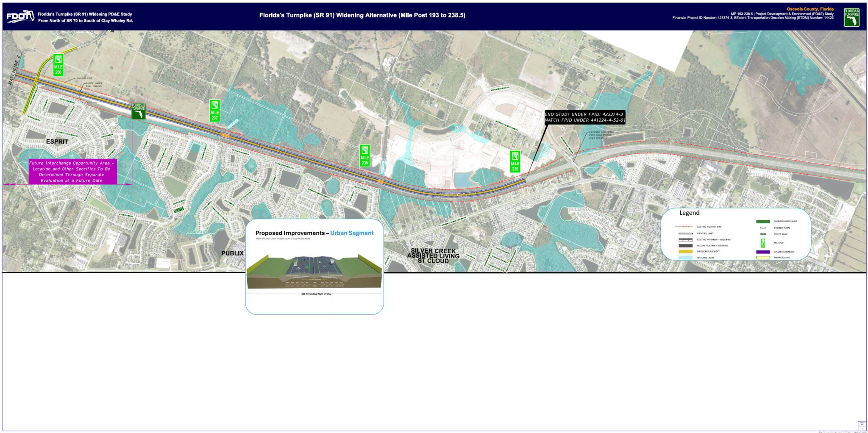The width and height of the screenshot is (868, 433).
Task: Click the proposed grass area green swatch
Action: tap(763, 222)
